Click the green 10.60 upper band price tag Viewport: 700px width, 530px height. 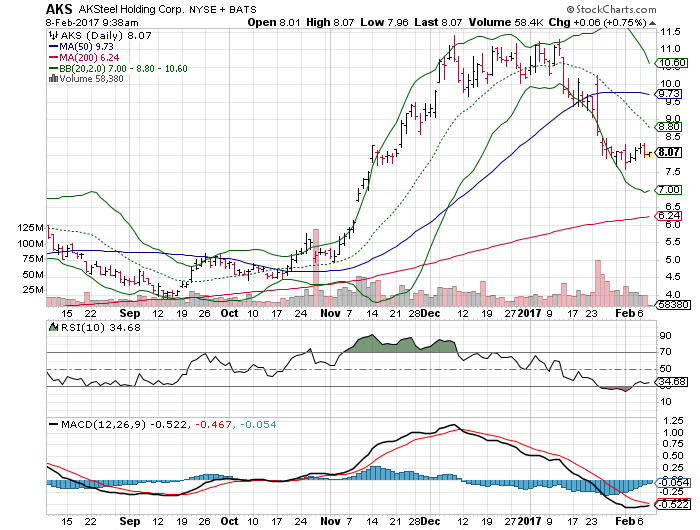(x=671, y=63)
